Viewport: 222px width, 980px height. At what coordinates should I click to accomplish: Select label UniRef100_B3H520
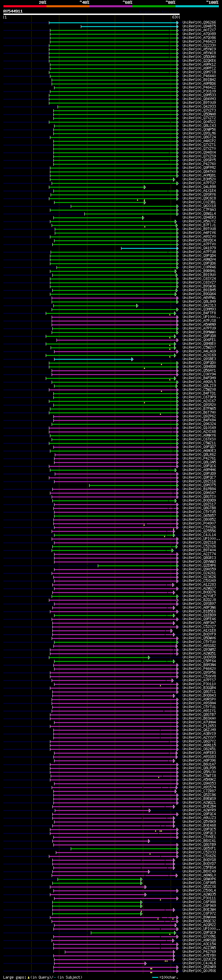[199, 179]
